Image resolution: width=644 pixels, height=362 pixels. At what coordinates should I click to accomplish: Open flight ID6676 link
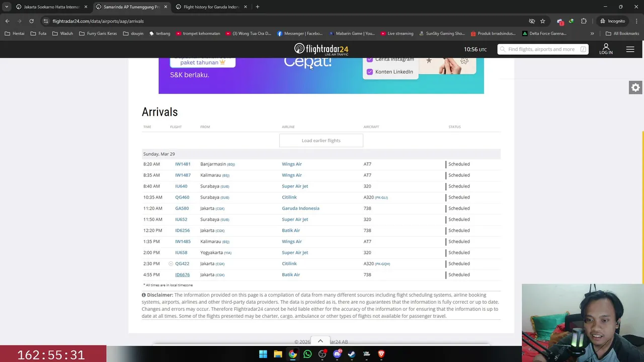tap(182, 275)
